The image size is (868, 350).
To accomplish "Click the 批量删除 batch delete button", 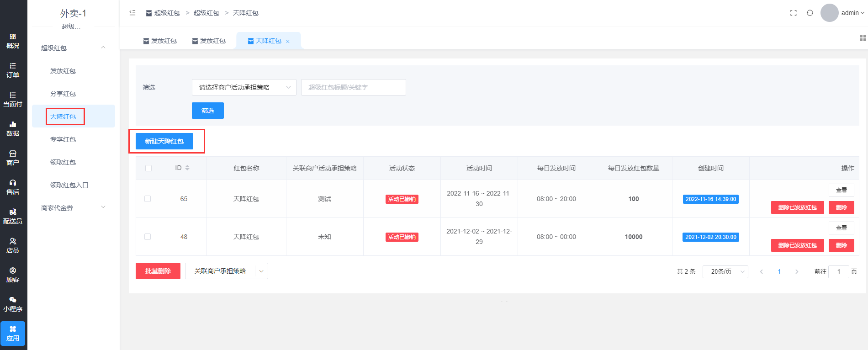I will tap(158, 271).
